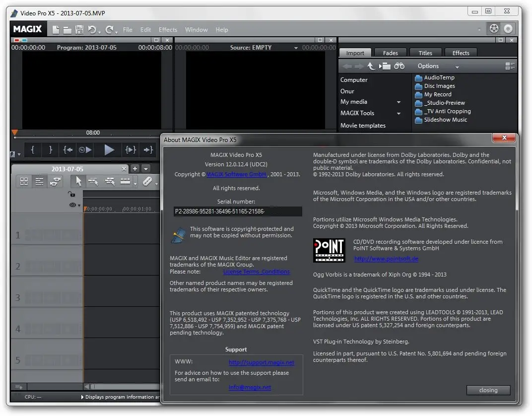Jump to range end with the arrow-bracket button

click(x=148, y=149)
